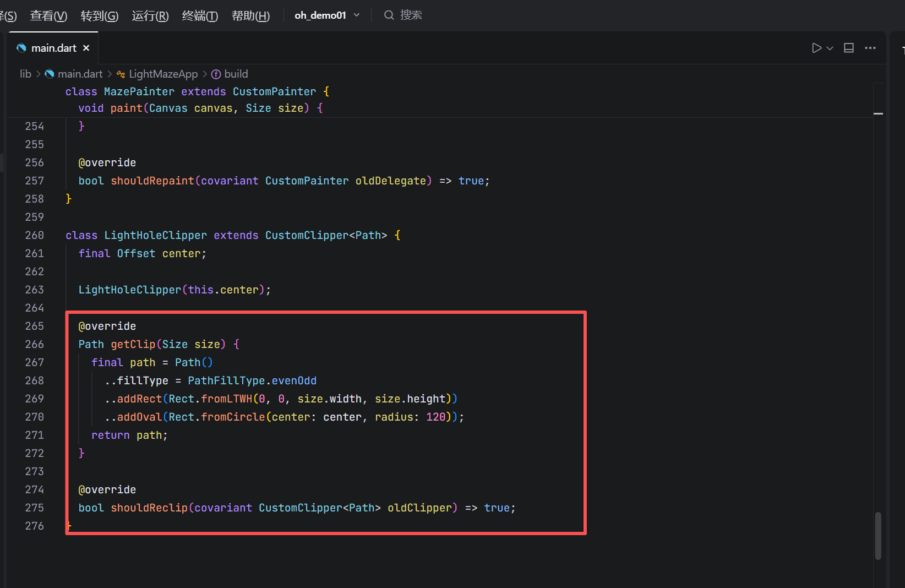Click sticky header line class MazePainter
905x588 pixels.
(197, 91)
